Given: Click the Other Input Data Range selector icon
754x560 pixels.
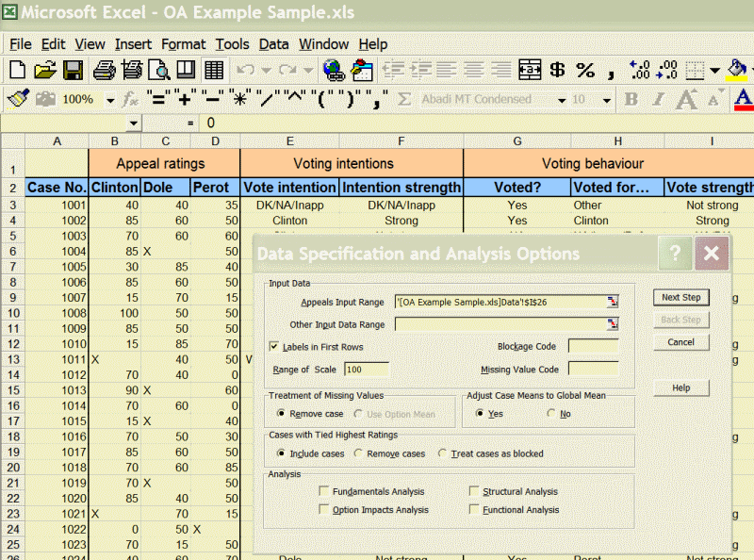Looking at the screenshot, I should tap(612, 323).
